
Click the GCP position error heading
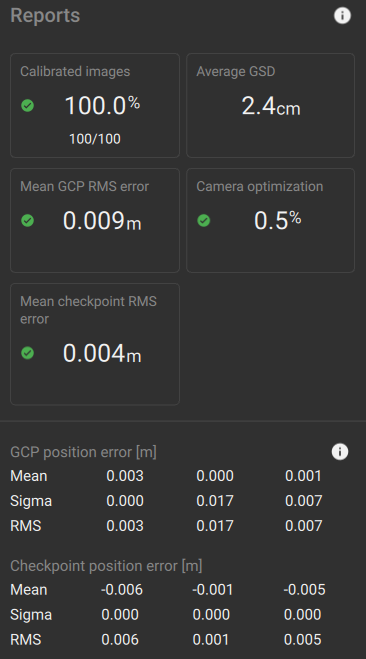83,452
